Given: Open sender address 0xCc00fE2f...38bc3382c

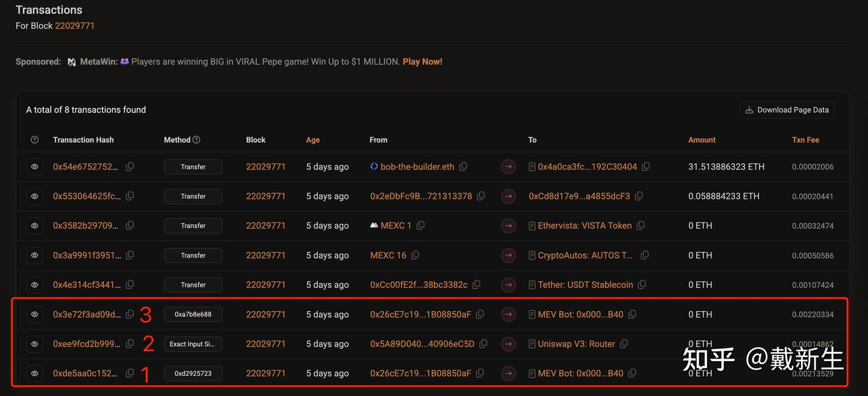Looking at the screenshot, I should click(419, 285).
